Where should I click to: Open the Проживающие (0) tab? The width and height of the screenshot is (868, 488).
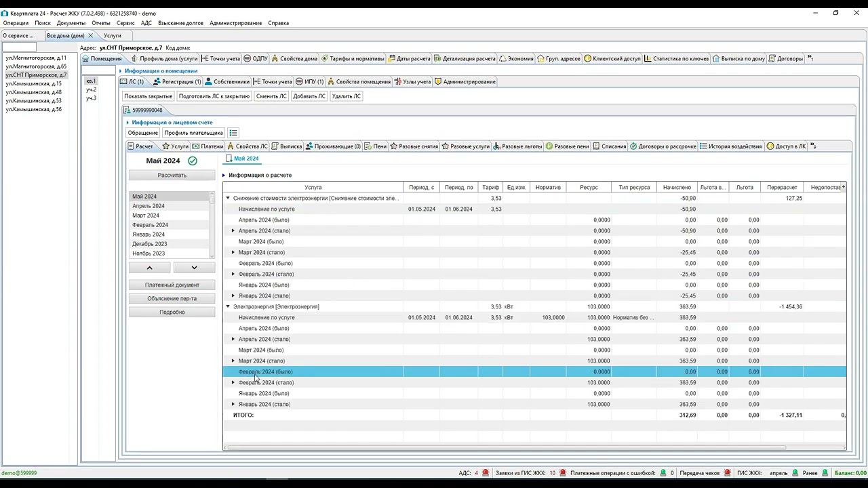[x=333, y=146]
